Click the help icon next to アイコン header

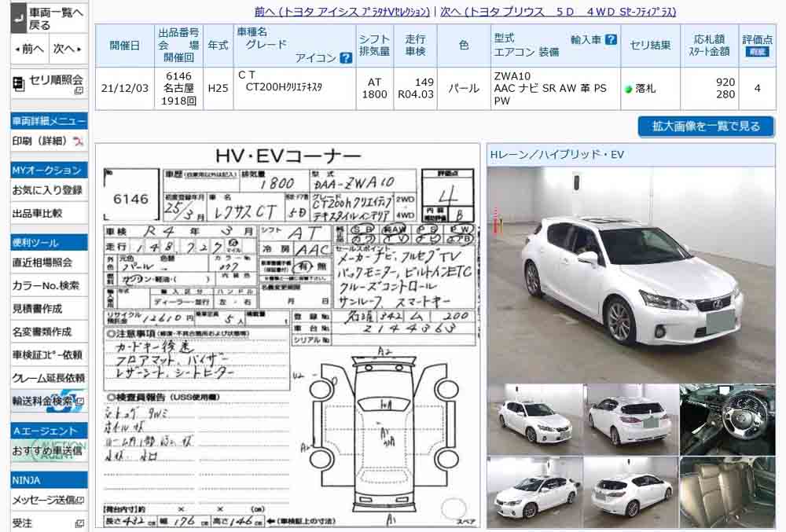click(x=345, y=58)
